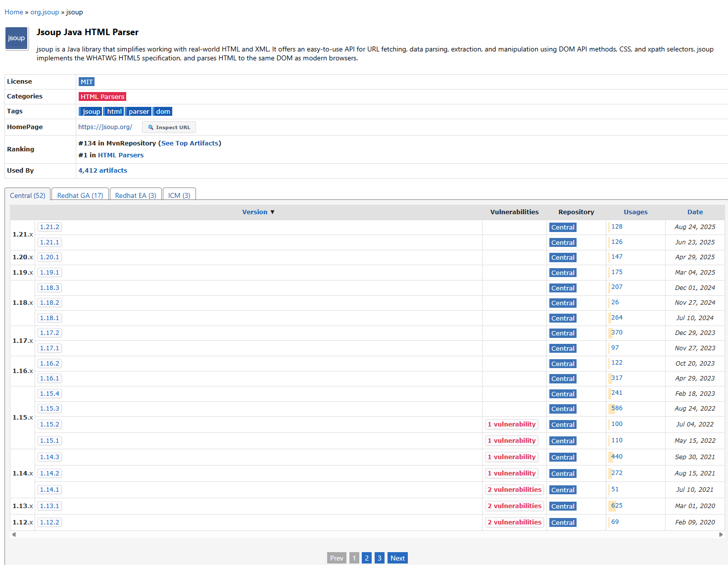Go to page 2 of versions
This screenshot has height=565, width=728.
click(x=367, y=558)
